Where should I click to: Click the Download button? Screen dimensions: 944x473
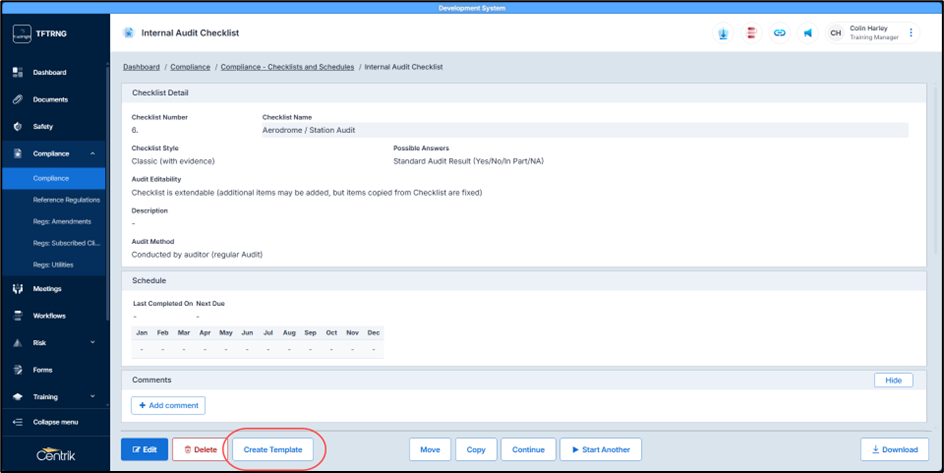[x=893, y=450]
